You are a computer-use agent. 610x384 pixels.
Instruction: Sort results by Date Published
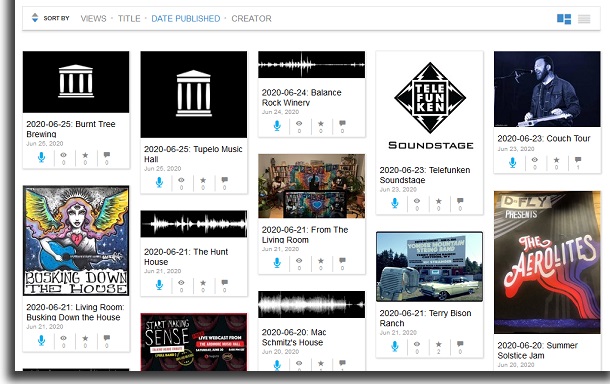click(186, 18)
